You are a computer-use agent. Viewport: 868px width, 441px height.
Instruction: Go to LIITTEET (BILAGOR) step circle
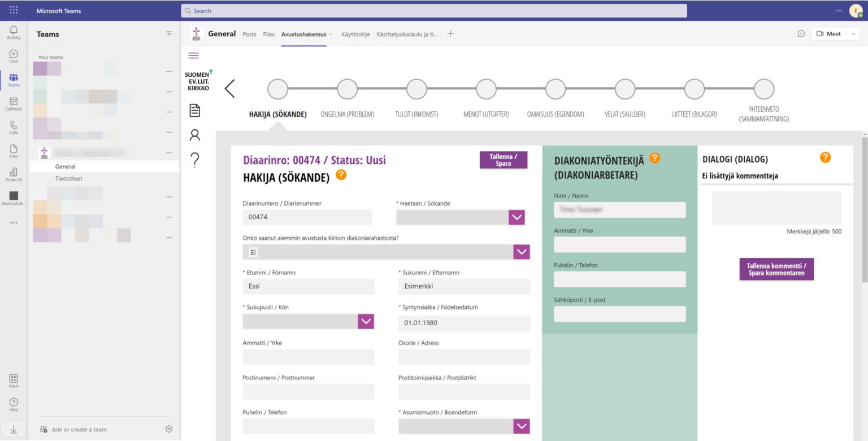(695, 89)
